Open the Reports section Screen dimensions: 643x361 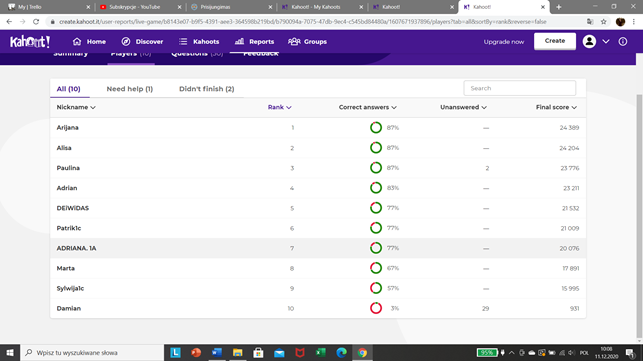254,41
